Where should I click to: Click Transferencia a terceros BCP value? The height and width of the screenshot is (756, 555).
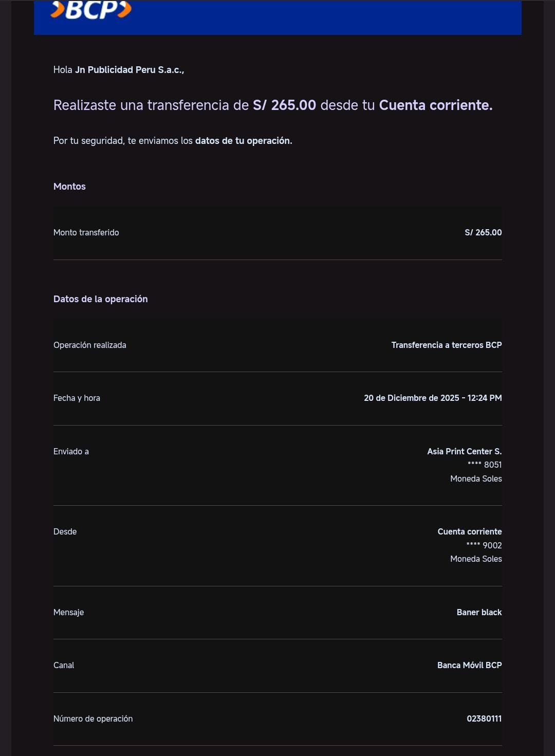(x=446, y=345)
